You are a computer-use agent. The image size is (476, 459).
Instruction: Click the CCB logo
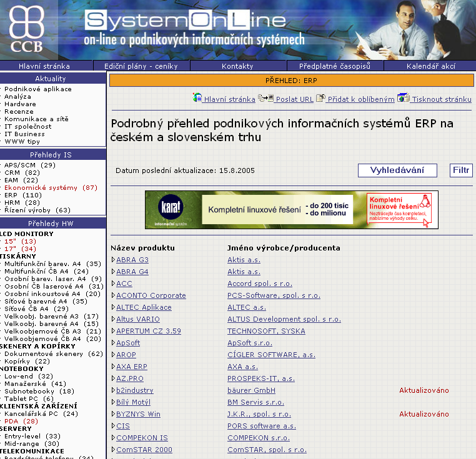click(x=27, y=29)
